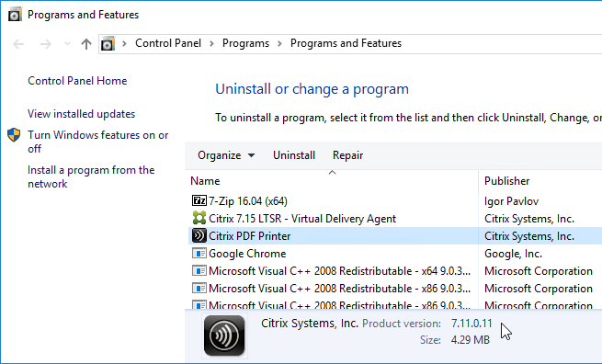Click the Citrix Virtual Delivery Agent icon
Image resolution: width=602 pixels, height=364 pixels.
tap(199, 218)
